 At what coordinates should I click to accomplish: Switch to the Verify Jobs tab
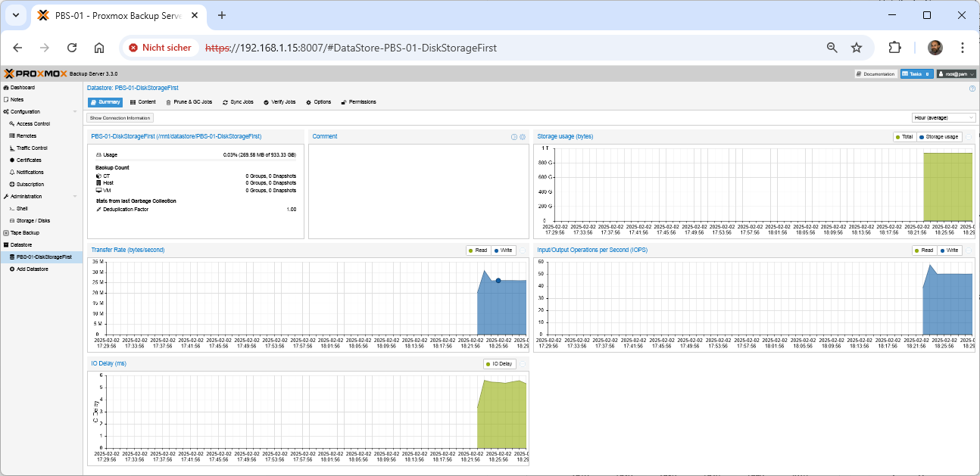point(279,102)
